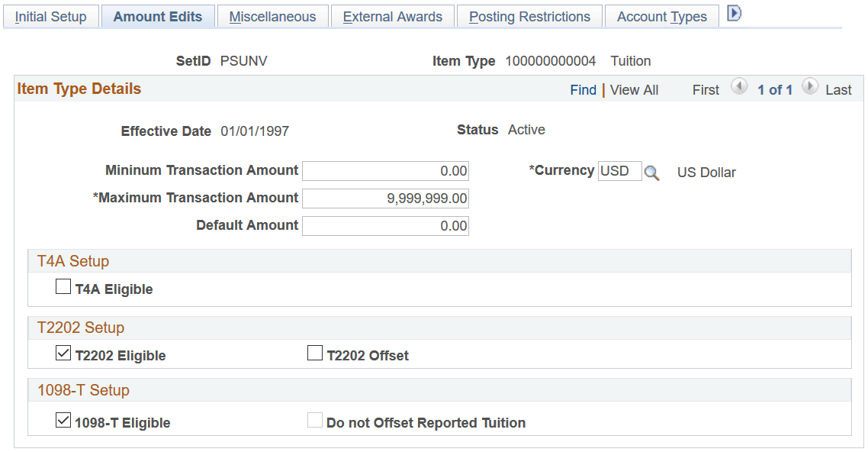Click the Minimum Transaction Amount field
The height and width of the screenshot is (452, 868).
point(385,171)
